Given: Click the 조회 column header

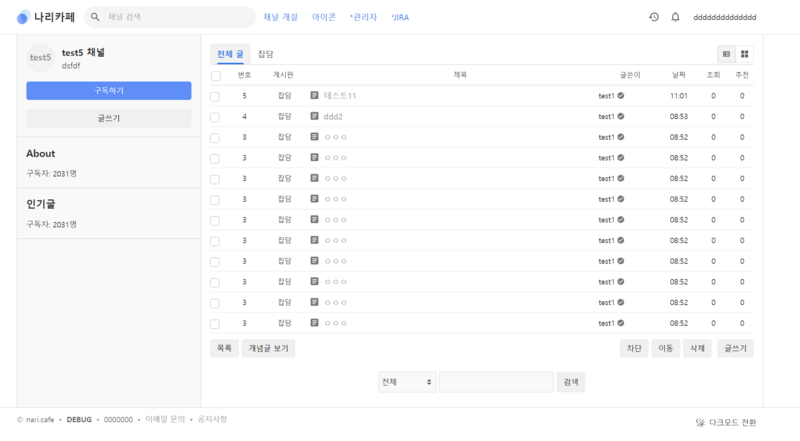Looking at the screenshot, I should [713, 75].
